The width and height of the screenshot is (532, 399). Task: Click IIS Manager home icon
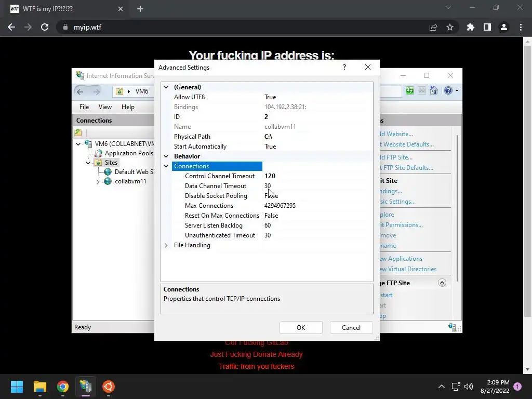pos(434,90)
